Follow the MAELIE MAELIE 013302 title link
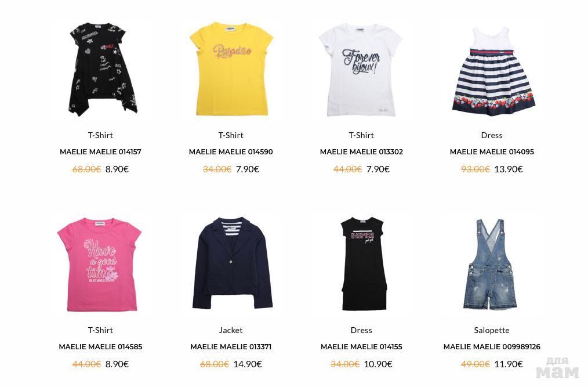This screenshot has width=588, height=387. click(x=361, y=152)
